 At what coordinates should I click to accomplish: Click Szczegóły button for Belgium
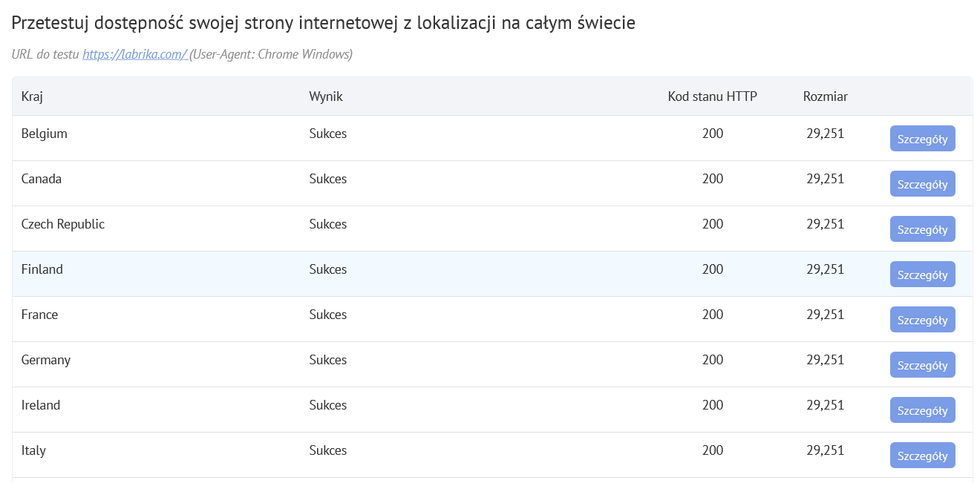(922, 138)
